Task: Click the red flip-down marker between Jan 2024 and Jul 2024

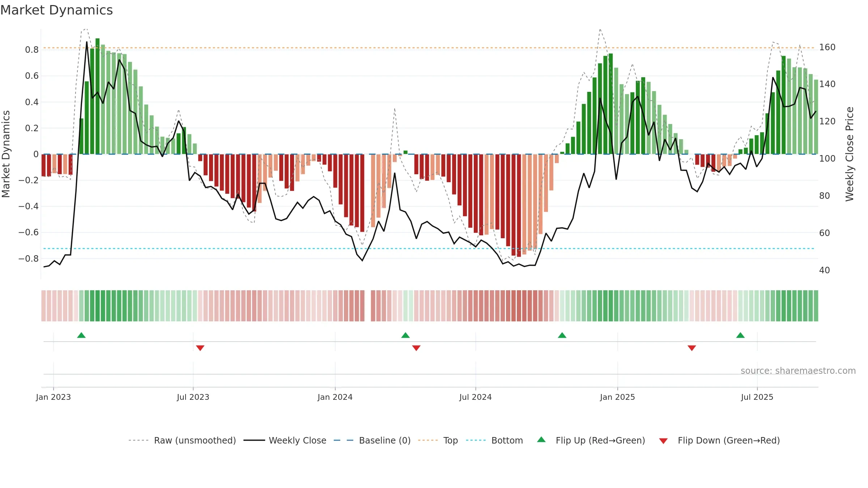Action: pyautogui.click(x=416, y=348)
